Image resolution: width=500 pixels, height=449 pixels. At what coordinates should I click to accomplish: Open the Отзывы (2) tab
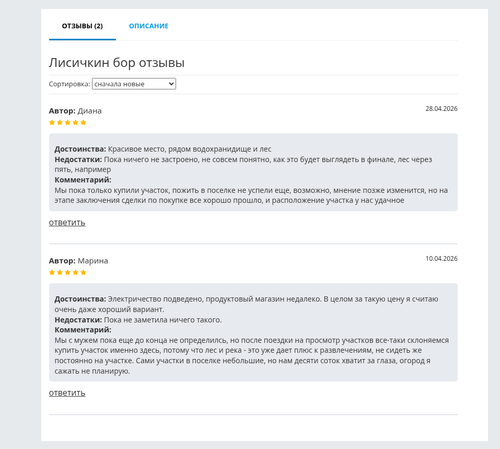(82, 26)
